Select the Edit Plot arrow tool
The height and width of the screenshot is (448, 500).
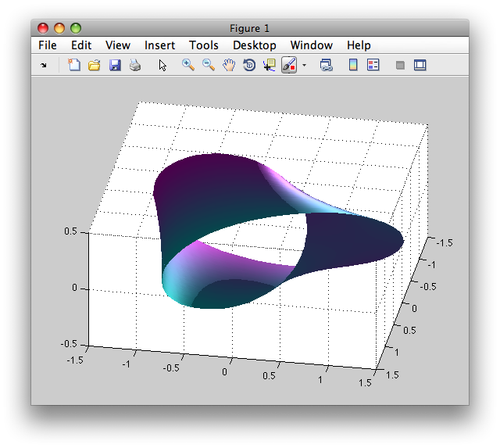[x=162, y=65]
